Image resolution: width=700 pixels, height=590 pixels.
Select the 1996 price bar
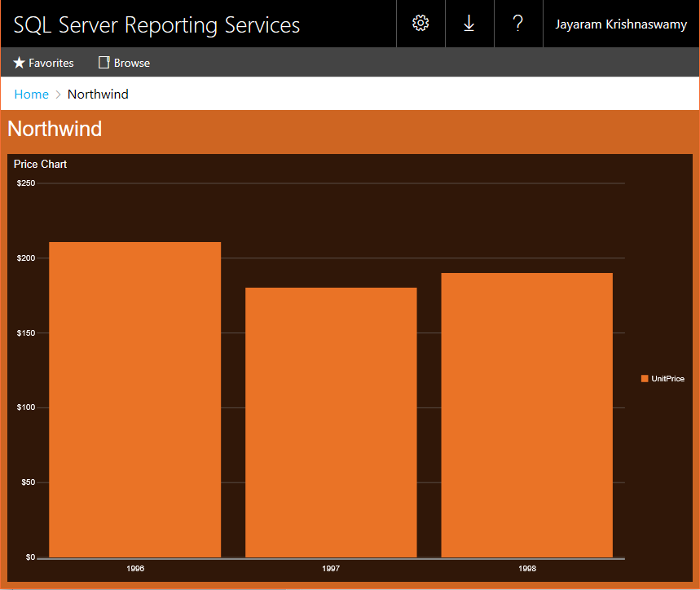pos(135,399)
